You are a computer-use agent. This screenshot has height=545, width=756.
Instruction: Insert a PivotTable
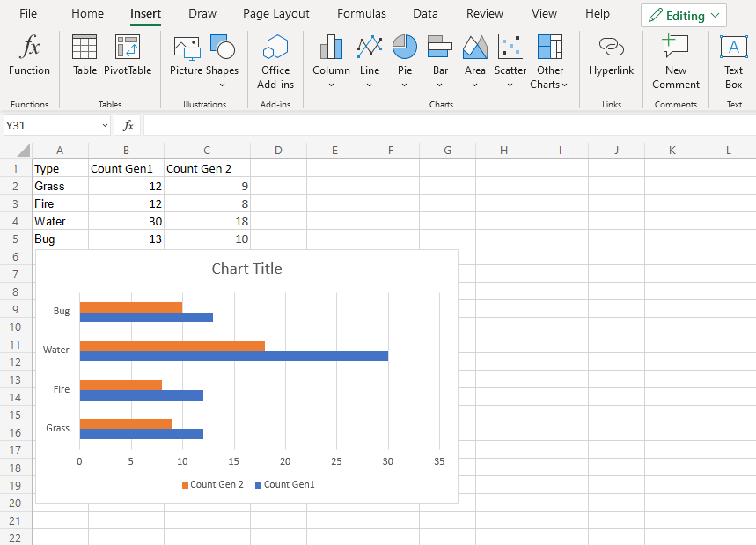coord(128,55)
